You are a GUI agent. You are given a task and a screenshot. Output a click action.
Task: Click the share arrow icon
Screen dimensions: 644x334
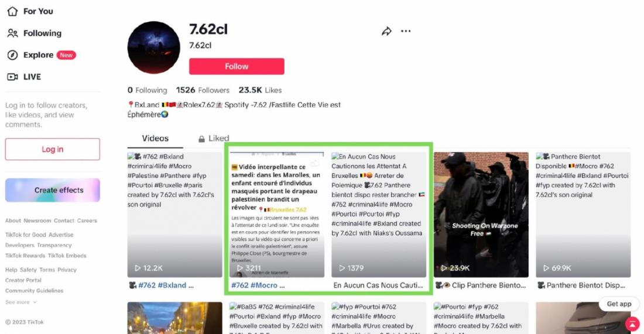386,31
